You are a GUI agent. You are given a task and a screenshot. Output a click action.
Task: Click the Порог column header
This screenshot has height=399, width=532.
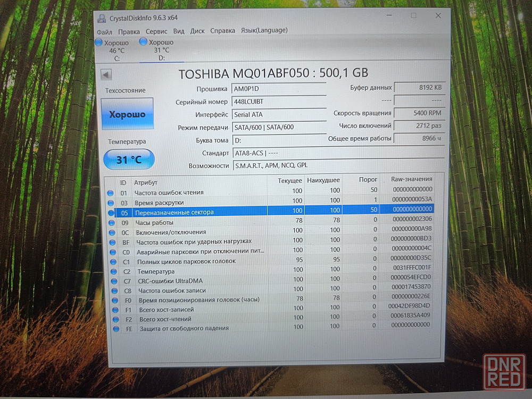click(368, 179)
